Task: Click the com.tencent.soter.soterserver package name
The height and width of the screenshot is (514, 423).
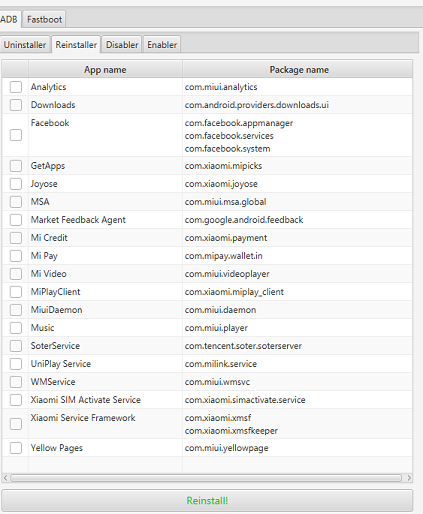Action: click(x=243, y=346)
